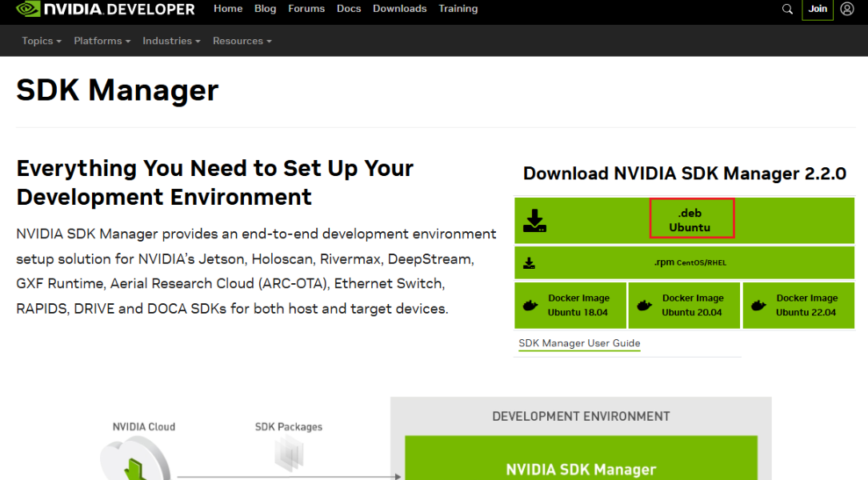
Task: Click the DEVELOPMENT ENVIRONMENT label
Action: point(581,416)
